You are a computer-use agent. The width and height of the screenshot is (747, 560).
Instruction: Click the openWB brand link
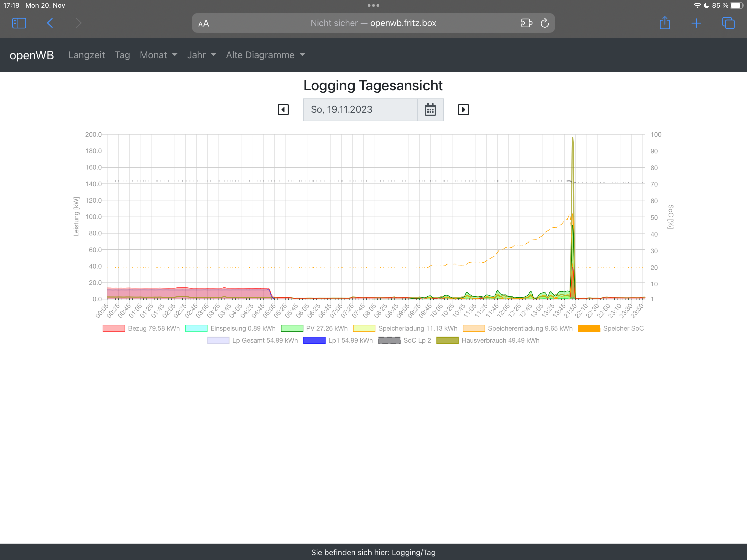tap(32, 55)
